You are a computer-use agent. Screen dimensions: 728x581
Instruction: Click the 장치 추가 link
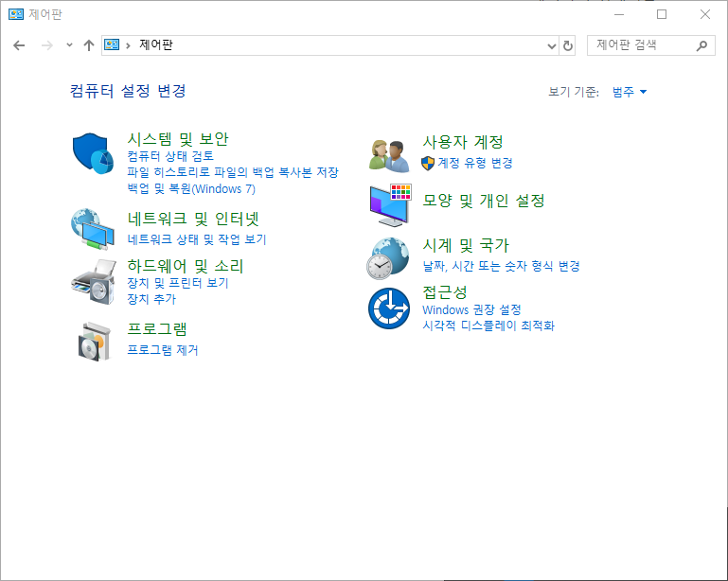151,299
